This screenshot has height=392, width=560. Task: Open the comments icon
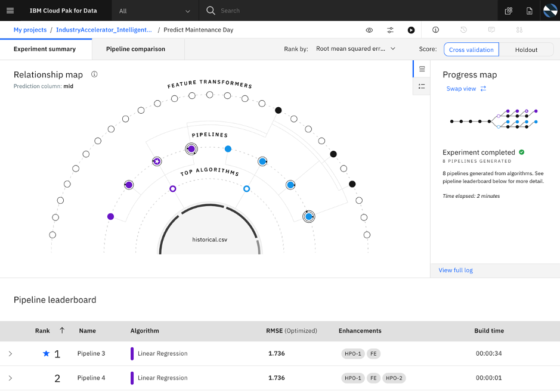click(491, 30)
